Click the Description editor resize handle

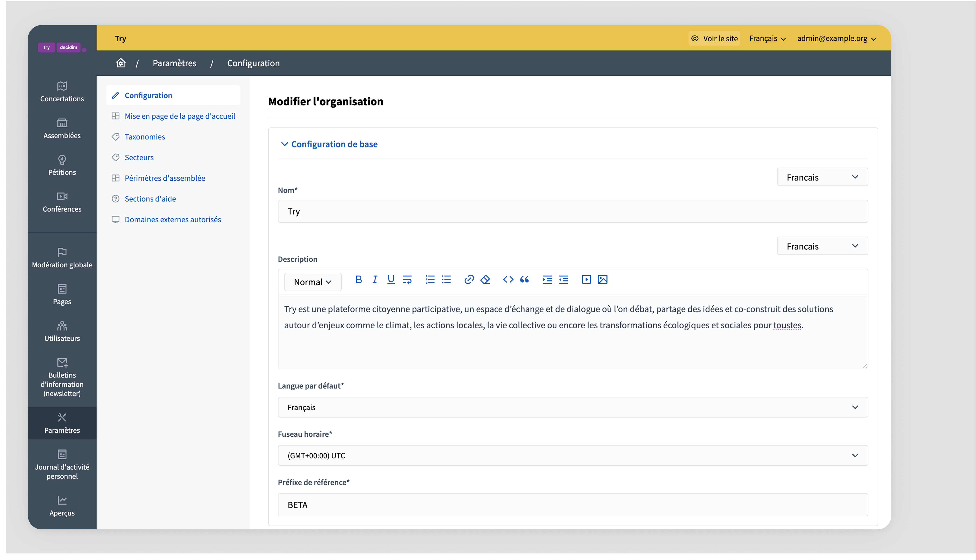[865, 366]
